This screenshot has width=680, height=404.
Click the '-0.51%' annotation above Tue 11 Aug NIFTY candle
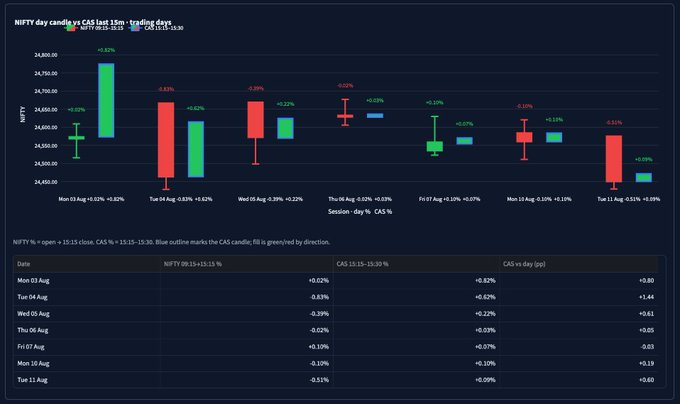614,123
